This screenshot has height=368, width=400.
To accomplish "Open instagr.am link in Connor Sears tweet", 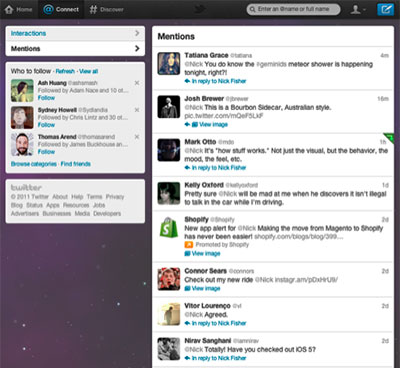I will [305, 280].
